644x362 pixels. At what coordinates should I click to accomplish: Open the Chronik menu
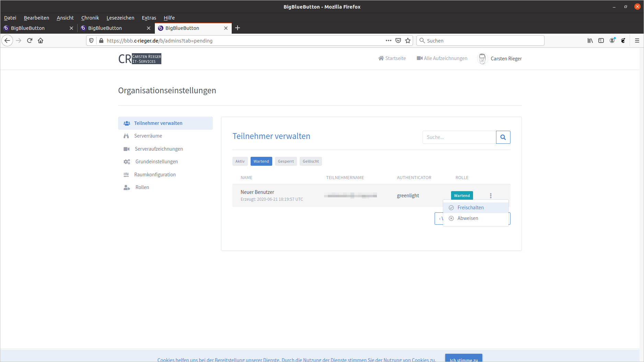tap(90, 18)
